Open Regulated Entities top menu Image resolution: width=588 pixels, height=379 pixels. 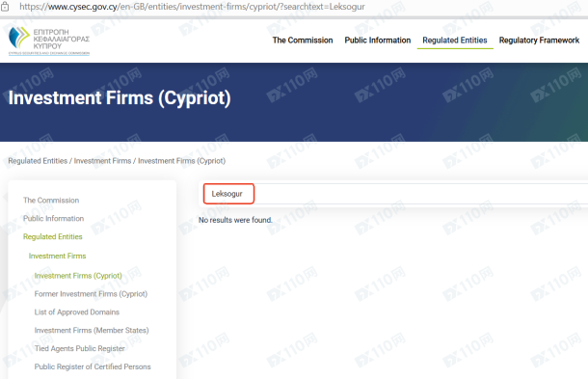455,41
